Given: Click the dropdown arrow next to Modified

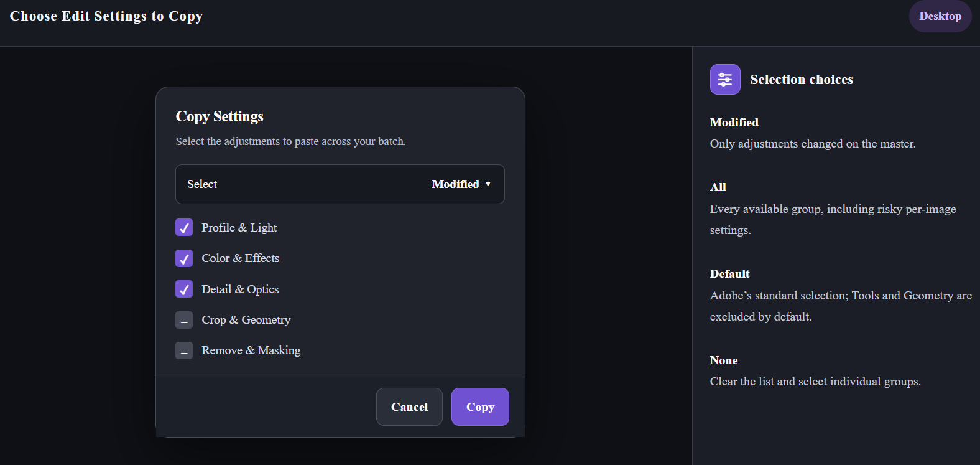Looking at the screenshot, I should [x=488, y=184].
